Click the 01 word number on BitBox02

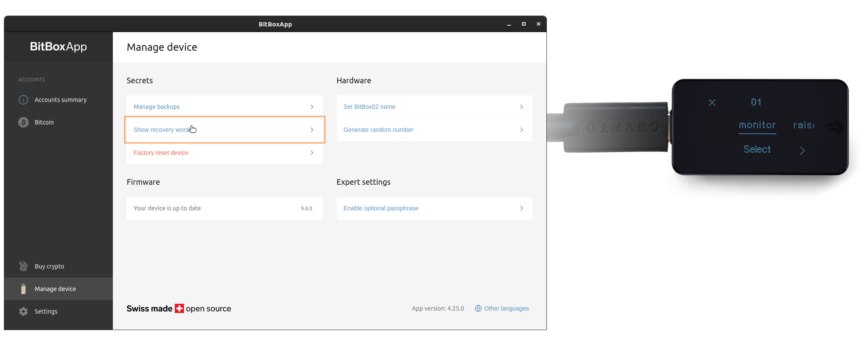point(756,102)
